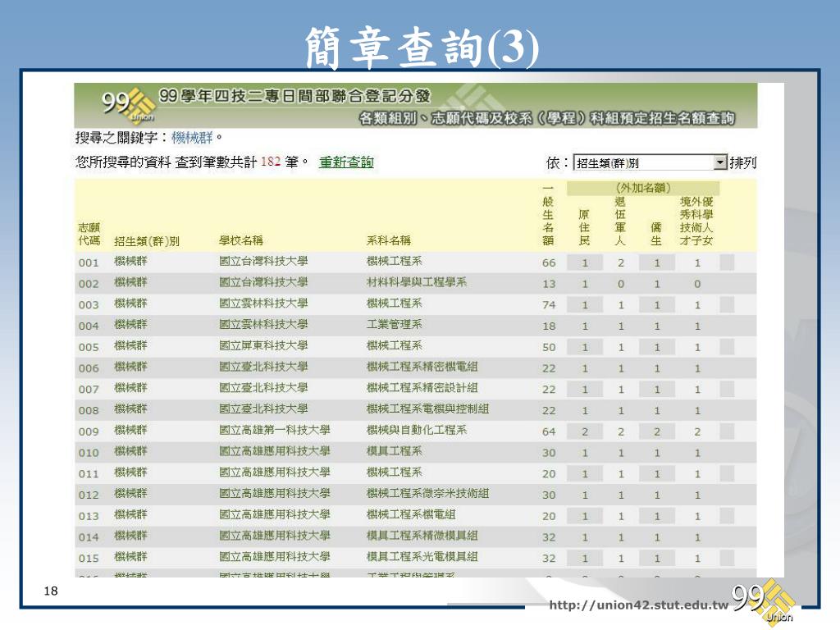
Task: Click the 重新查詢 link
Action: click(346, 162)
